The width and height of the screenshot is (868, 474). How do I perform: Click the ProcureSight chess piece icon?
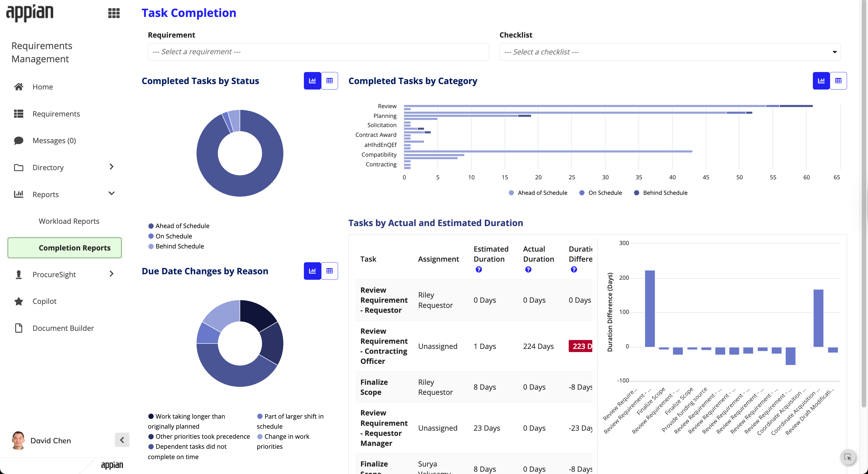19,274
